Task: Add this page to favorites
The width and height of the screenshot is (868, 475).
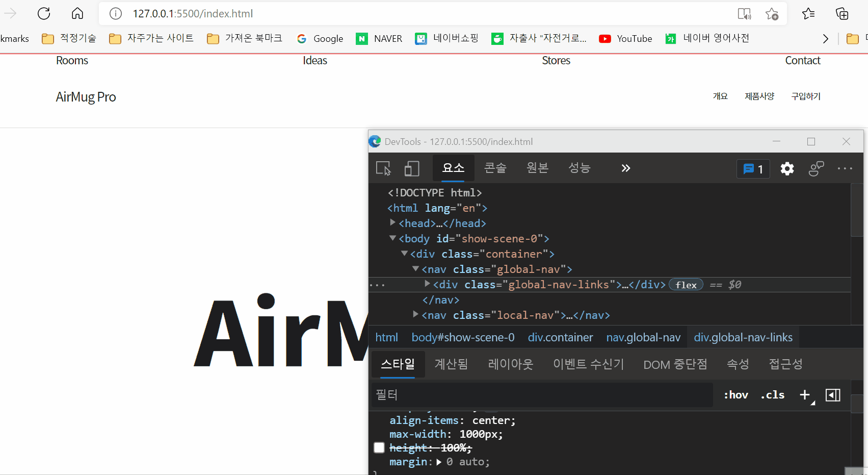Action: (772, 14)
